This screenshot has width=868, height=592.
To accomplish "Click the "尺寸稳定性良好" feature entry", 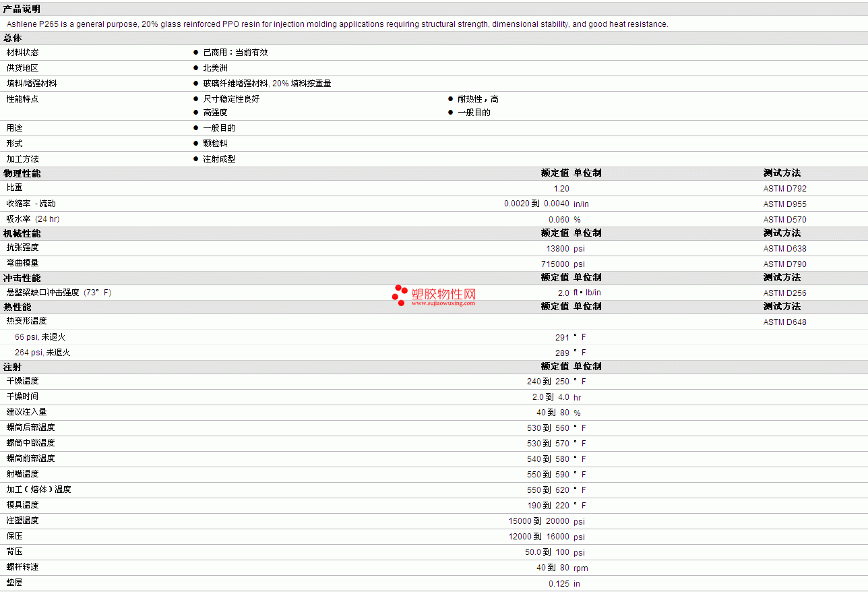I will [x=231, y=99].
